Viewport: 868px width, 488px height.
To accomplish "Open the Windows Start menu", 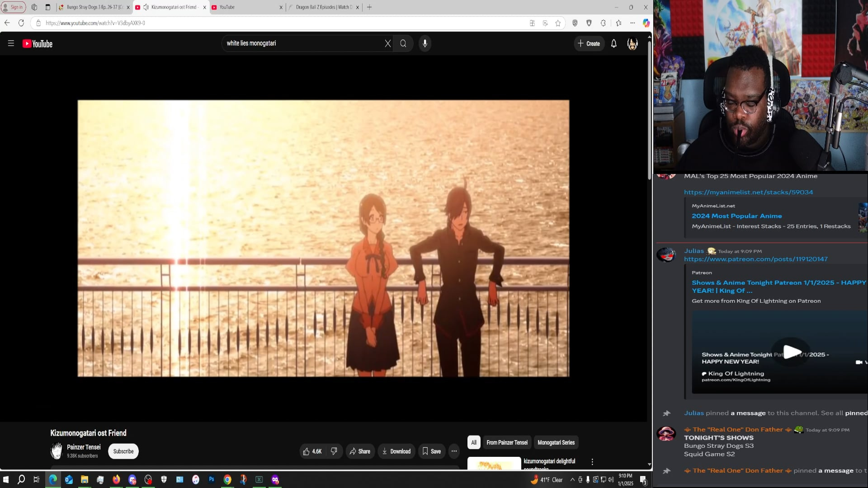I will pos(6,479).
